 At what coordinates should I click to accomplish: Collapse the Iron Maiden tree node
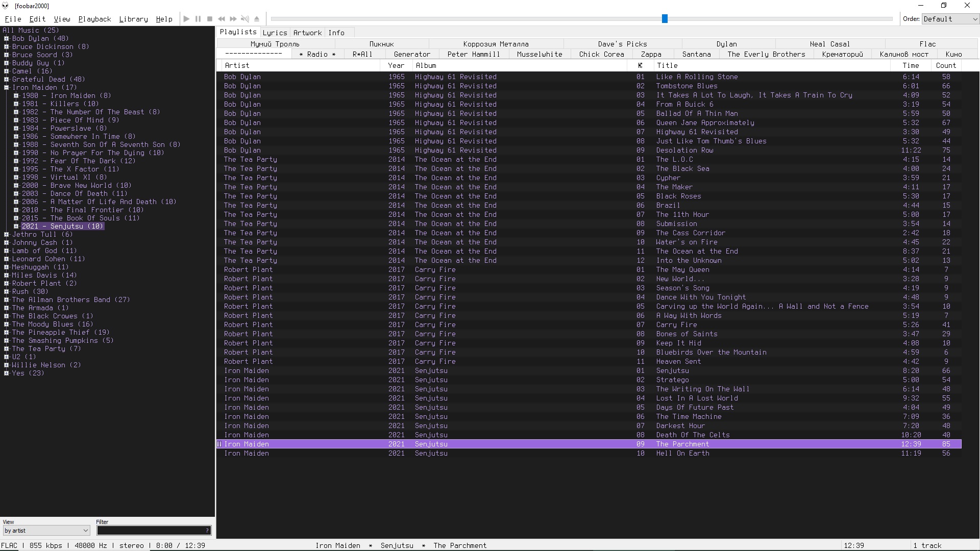[7, 88]
